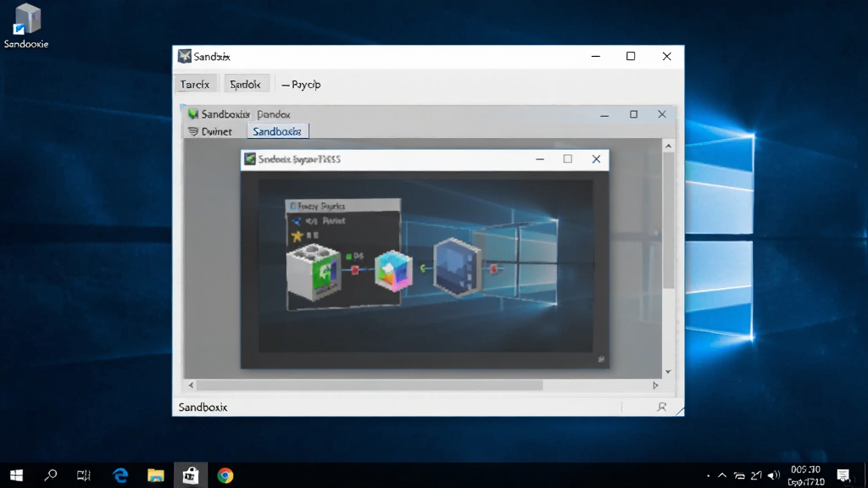Viewport: 868px width, 488px height.
Task: Click the green DS label marker
Action: (x=348, y=257)
